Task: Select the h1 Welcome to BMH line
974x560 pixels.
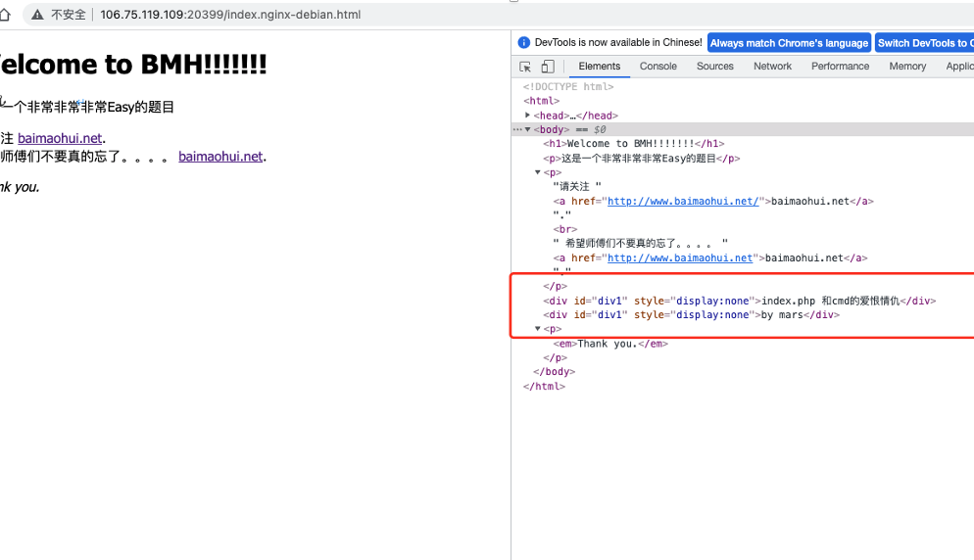Action: pyautogui.click(x=634, y=143)
